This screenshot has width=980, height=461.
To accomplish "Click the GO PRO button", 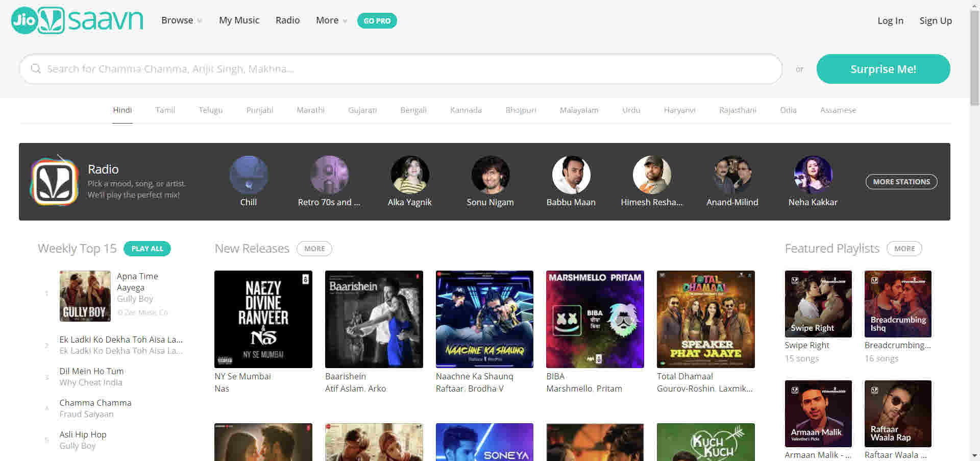I will (377, 20).
